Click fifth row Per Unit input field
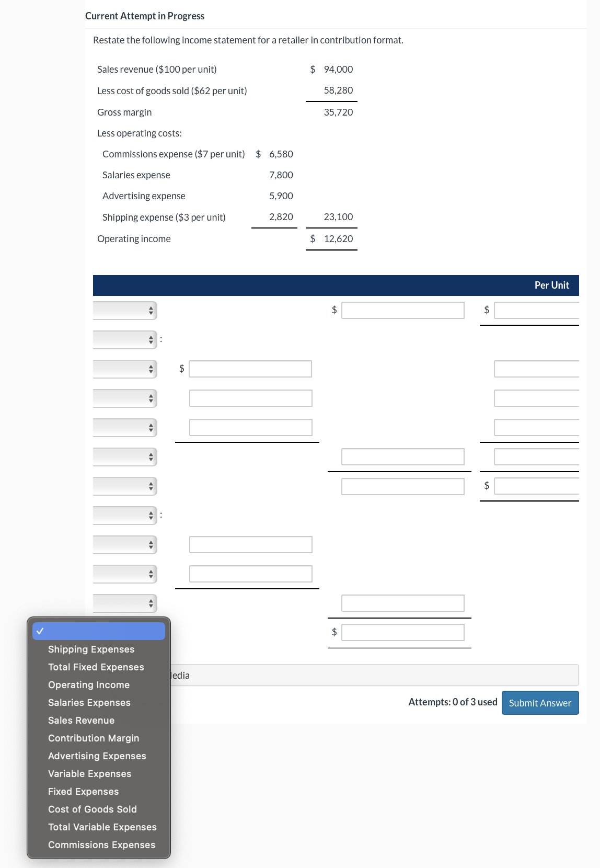The width and height of the screenshot is (600, 868). click(x=537, y=427)
